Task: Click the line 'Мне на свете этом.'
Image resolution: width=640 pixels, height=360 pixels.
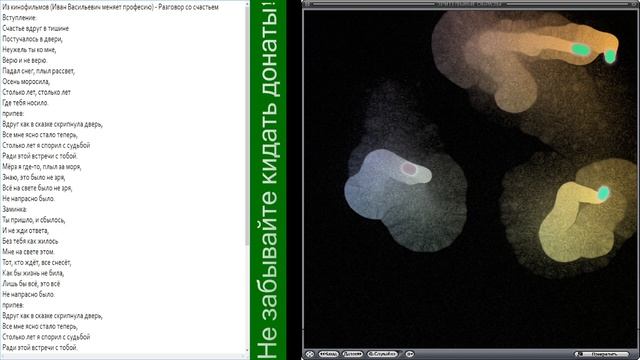Action: pyautogui.click(x=28, y=251)
